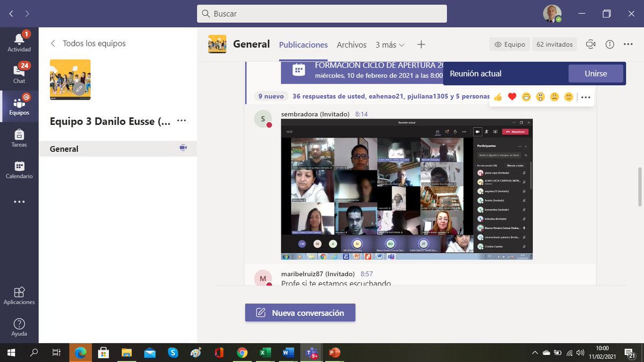Edit the team picture

(x=79, y=88)
